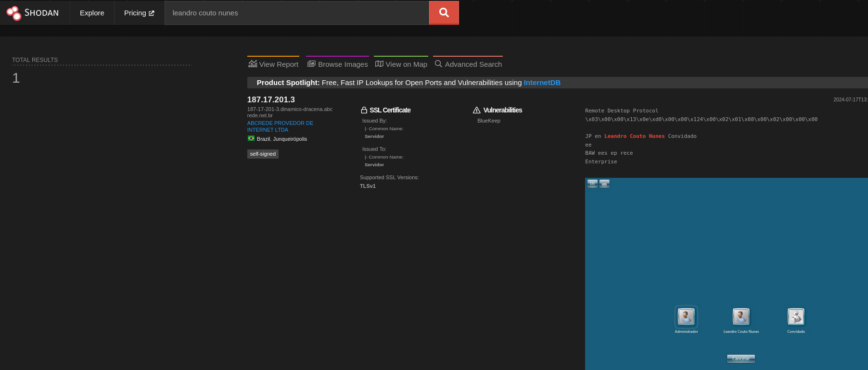Click the red search magnifier button
This screenshot has height=370, width=868.
tap(444, 13)
